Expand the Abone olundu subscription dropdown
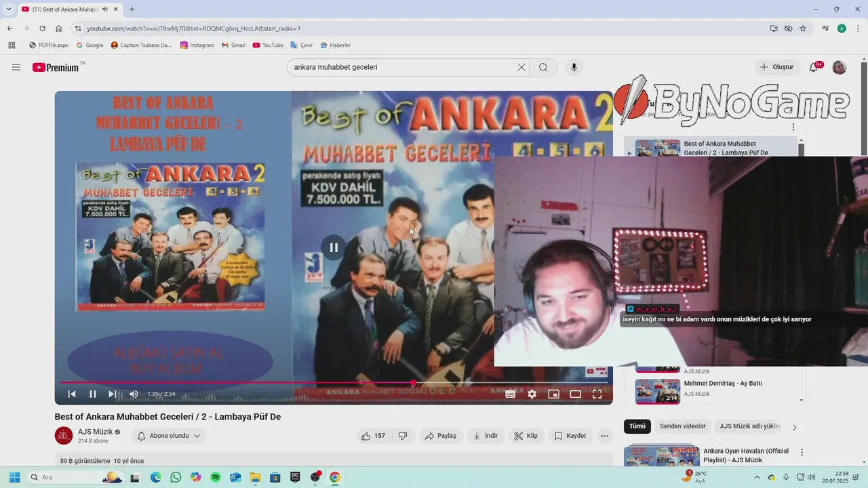This screenshot has height=488, width=868. coord(169,436)
